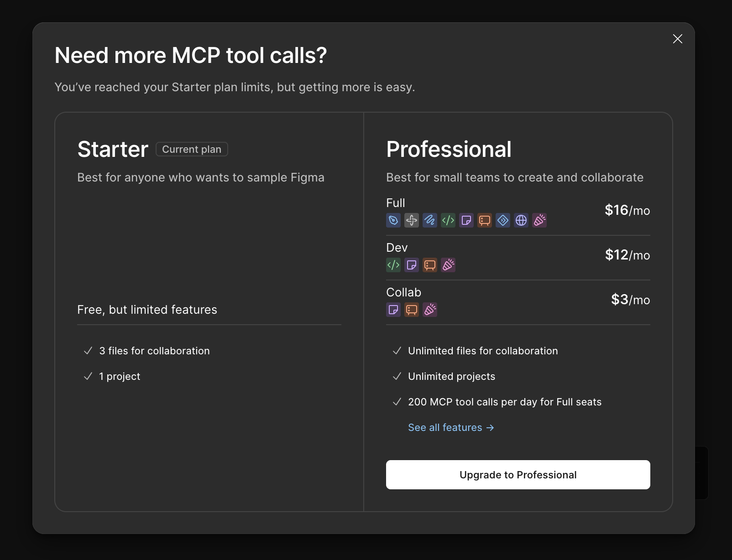Click "Unlimited files for collaboration" feature
This screenshot has width=732, height=560.
[483, 351]
